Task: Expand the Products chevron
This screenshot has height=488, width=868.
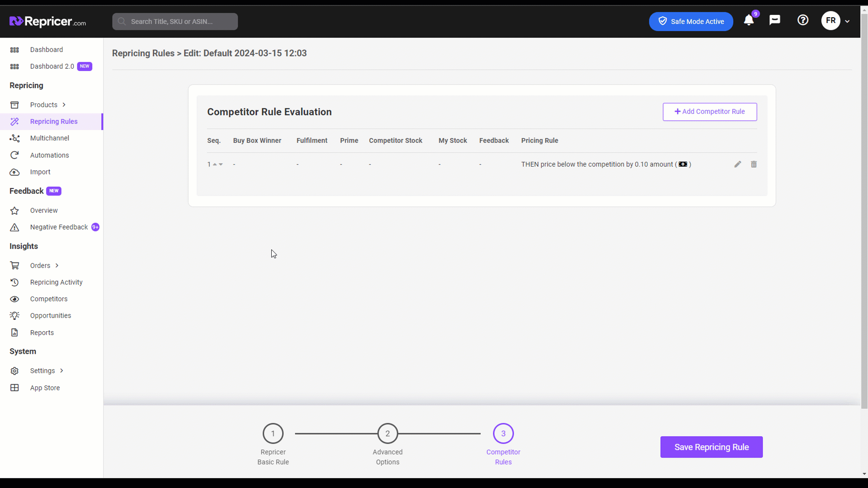Action: (64, 105)
